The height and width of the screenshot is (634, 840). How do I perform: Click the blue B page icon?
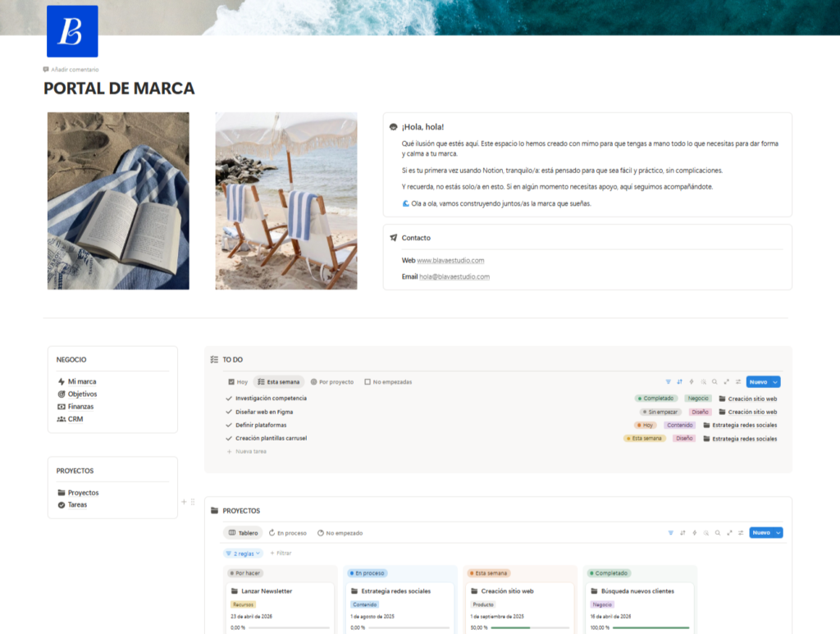72,31
